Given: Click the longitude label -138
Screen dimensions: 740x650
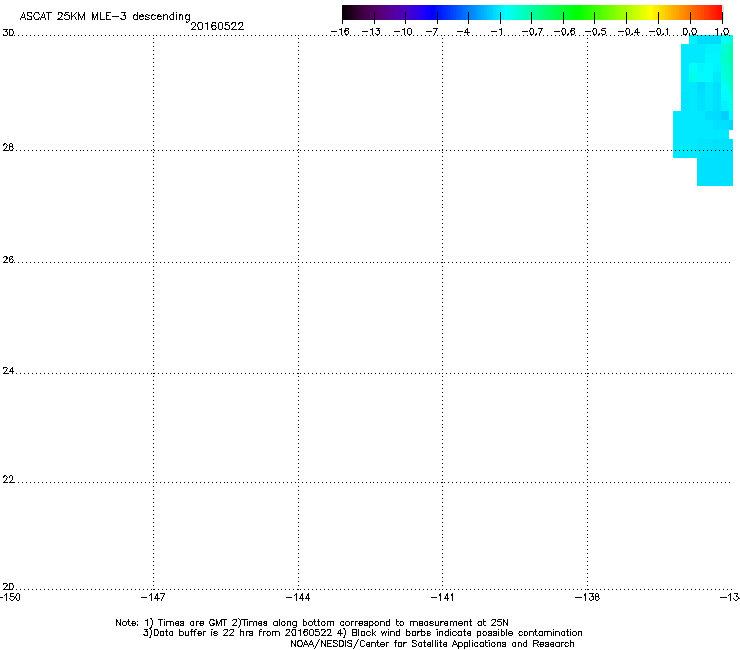Looking at the screenshot, I should point(587,597).
